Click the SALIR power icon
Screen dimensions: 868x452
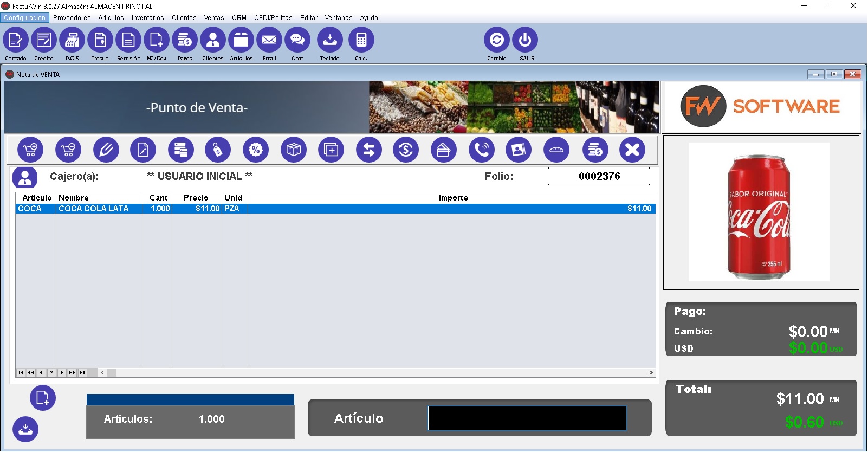coord(525,40)
